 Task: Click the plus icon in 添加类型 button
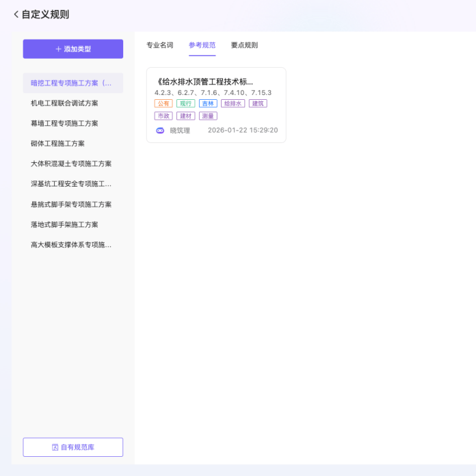coord(58,49)
